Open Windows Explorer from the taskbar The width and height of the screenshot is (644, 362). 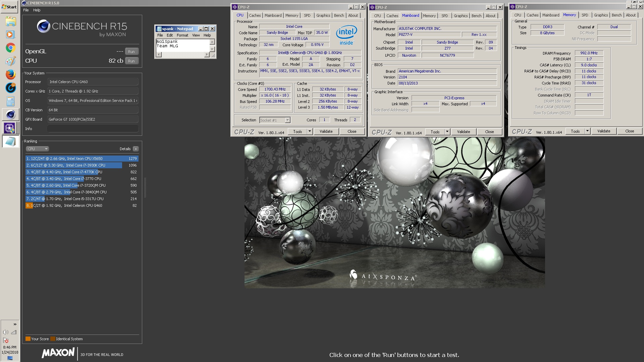[10, 21]
